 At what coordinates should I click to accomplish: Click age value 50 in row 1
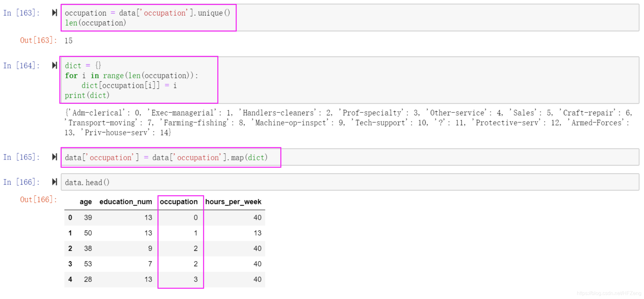pos(88,233)
